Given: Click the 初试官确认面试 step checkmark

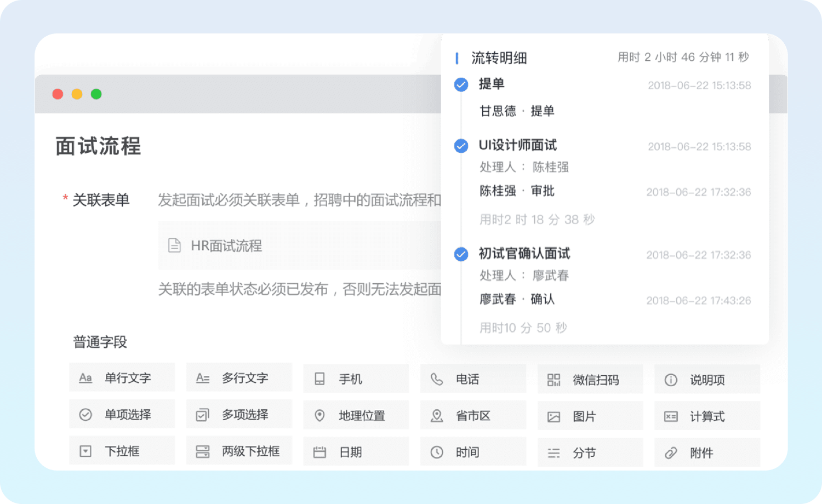Looking at the screenshot, I should 461,255.
